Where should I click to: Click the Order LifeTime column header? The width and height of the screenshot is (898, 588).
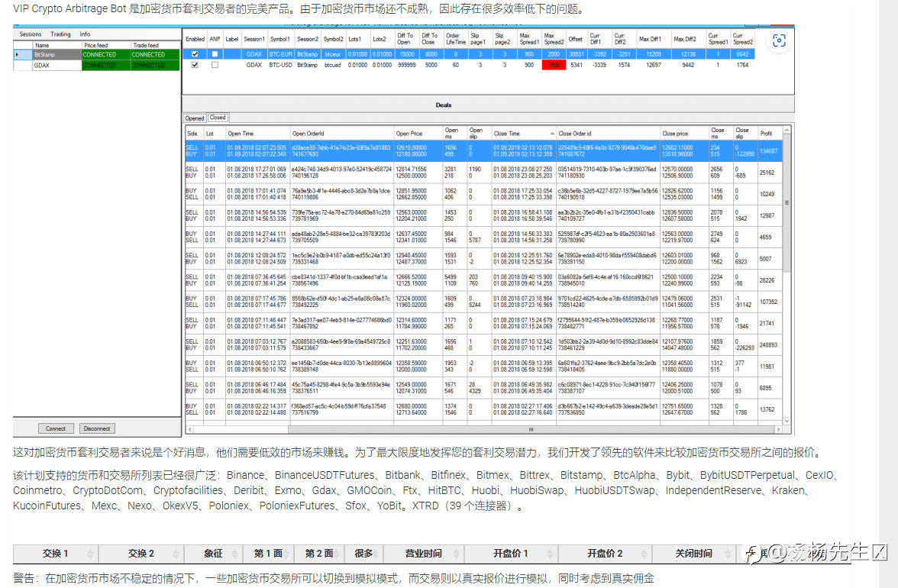point(456,39)
